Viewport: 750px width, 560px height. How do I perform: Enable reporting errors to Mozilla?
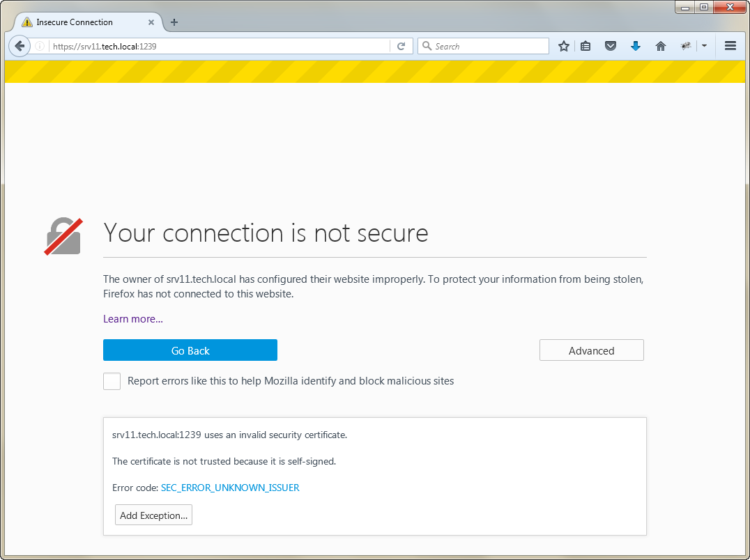(112, 381)
